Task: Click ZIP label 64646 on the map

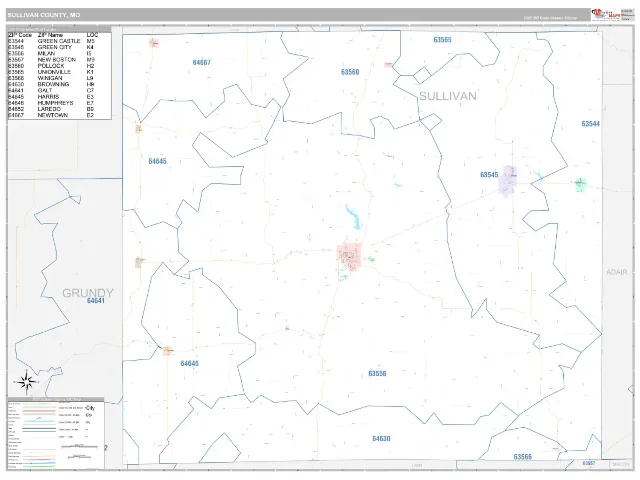Action: pyautogui.click(x=190, y=363)
